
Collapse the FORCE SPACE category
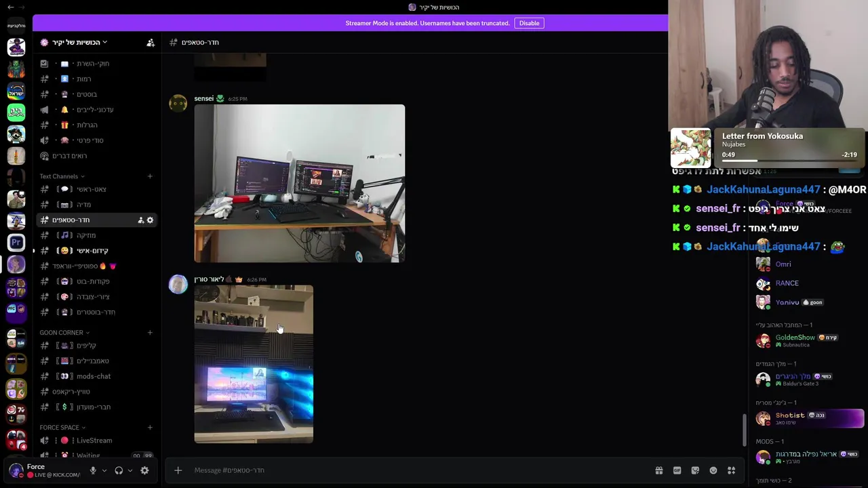click(x=62, y=428)
